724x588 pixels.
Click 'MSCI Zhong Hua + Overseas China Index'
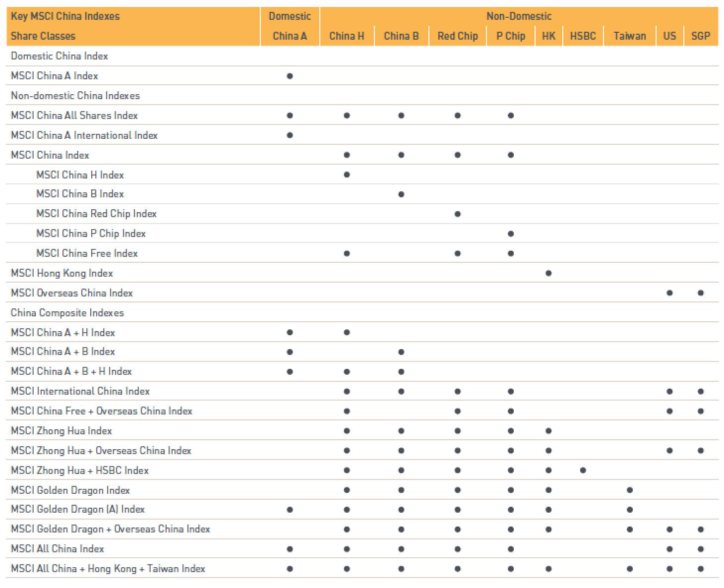coord(101,451)
